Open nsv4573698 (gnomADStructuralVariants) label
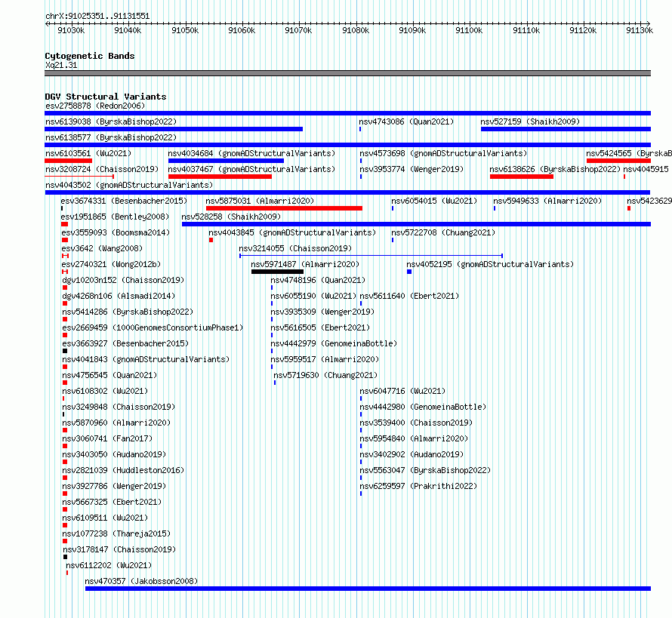Viewport: 672px width, 618px height. [443, 153]
